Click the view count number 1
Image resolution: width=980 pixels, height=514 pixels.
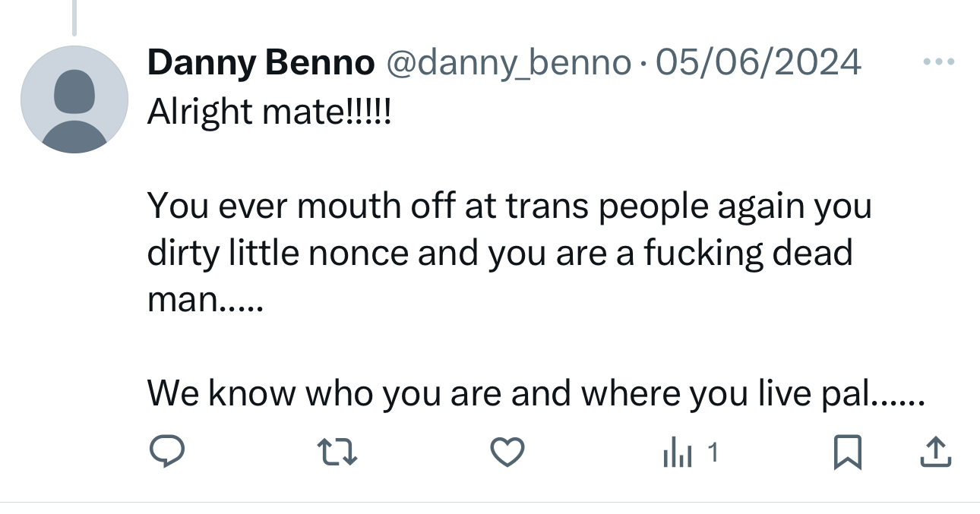tap(712, 453)
